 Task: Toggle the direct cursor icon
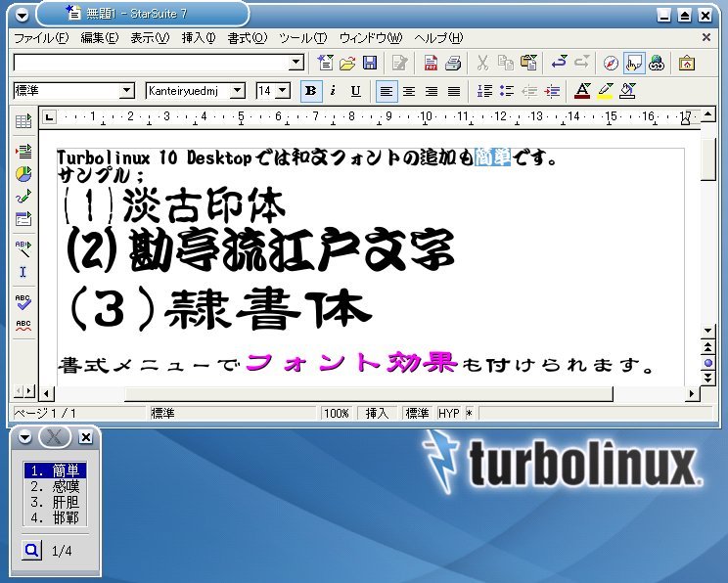click(23, 272)
